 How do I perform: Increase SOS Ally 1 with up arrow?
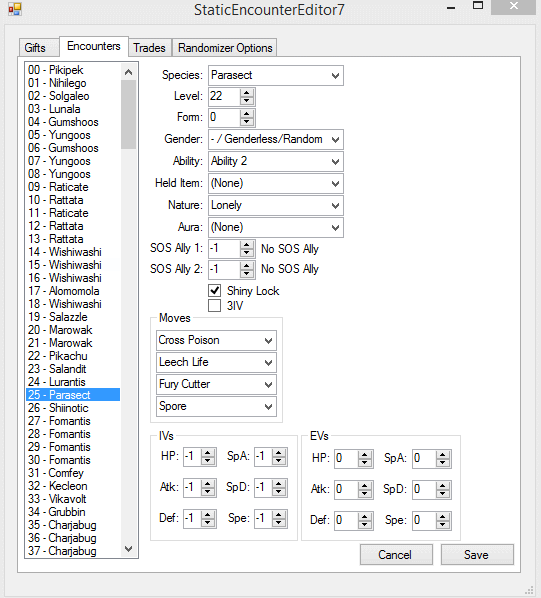pyautogui.click(x=247, y=244)
